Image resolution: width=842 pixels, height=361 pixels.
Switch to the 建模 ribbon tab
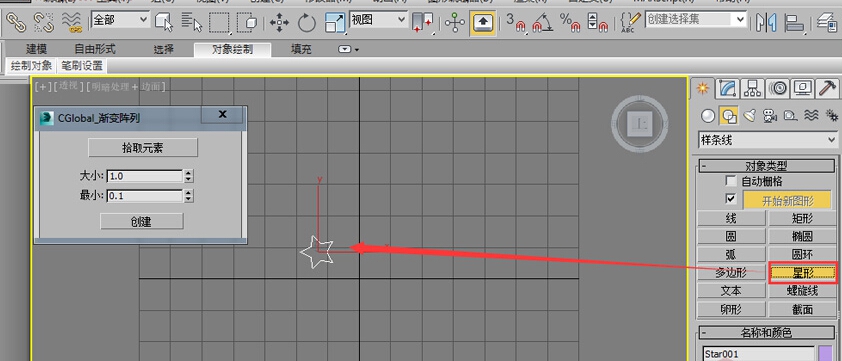point(37,49)
